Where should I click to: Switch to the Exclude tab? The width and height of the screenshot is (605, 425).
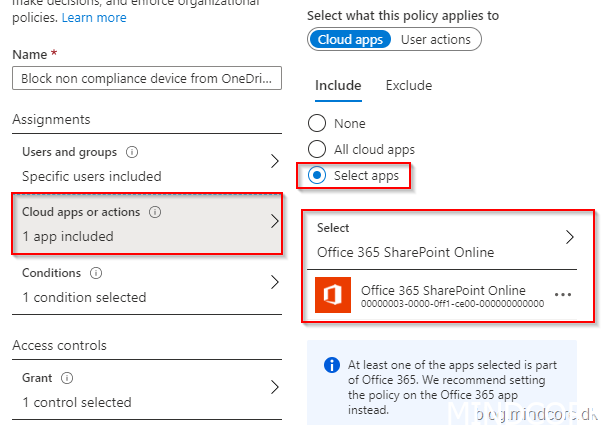point(408,86)
